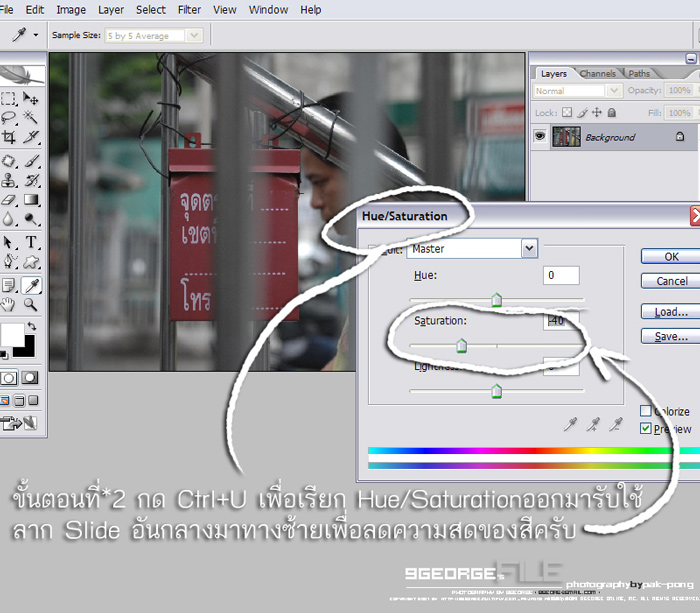Click Jump to ImageReady button

[x=18, y=422]
